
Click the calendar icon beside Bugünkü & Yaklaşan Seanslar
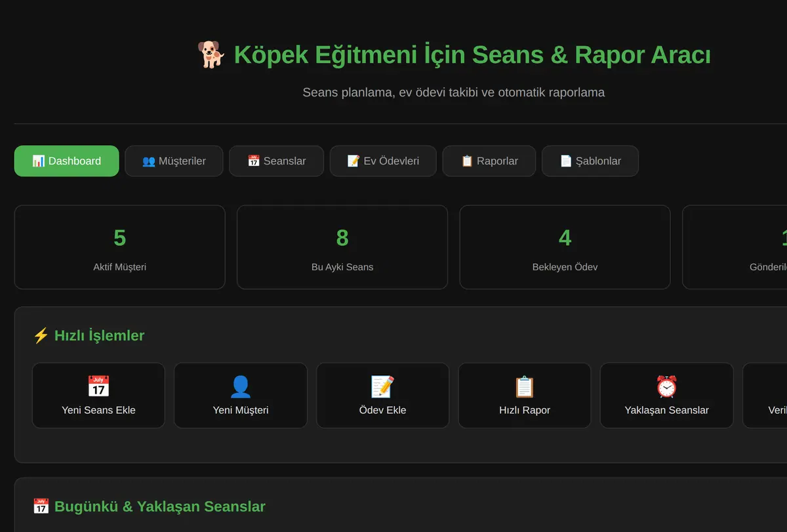(x=41, y=506)
